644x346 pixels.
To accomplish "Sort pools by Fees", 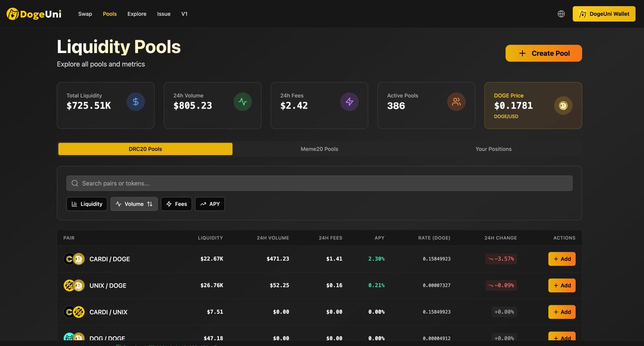I will coord(177,204).
